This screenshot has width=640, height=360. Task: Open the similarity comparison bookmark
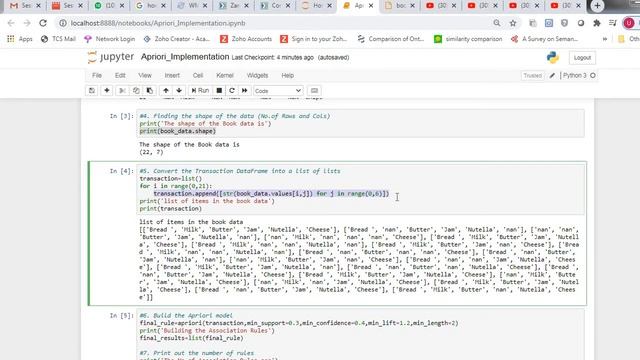point(468,39)
